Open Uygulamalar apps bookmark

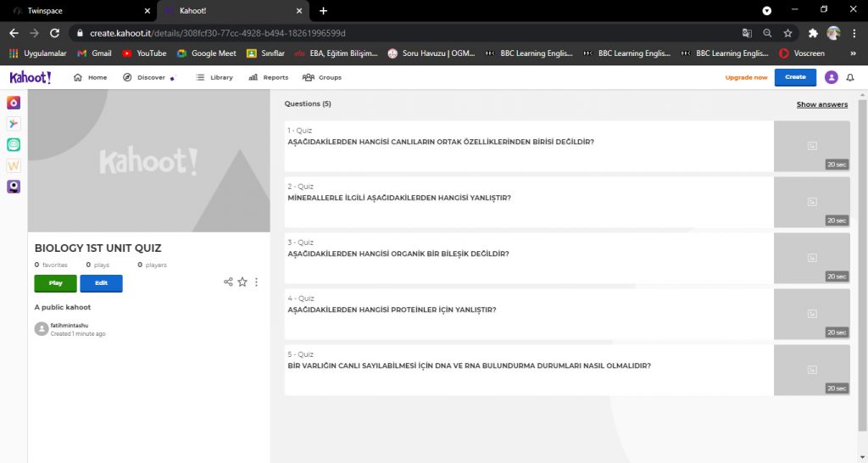[37, 53]
